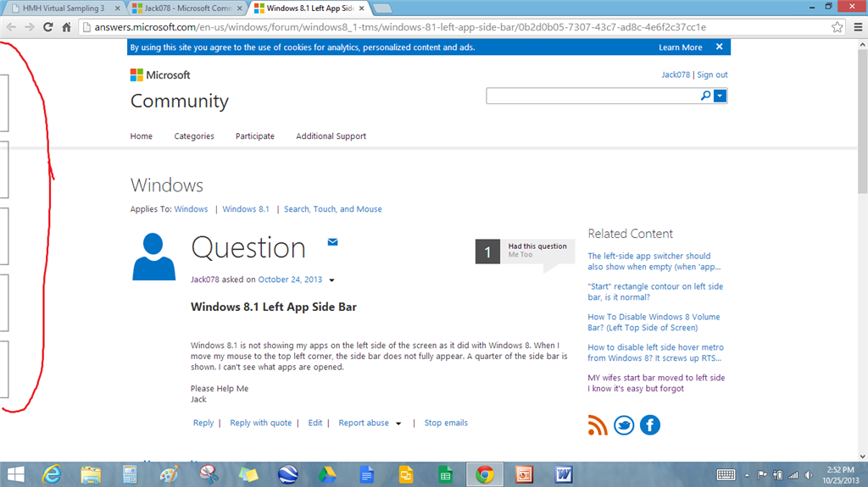Screen dimensions: 868x487
Task: Open the Home nav item
Action: pyautogui.click(x=142, y=136)
